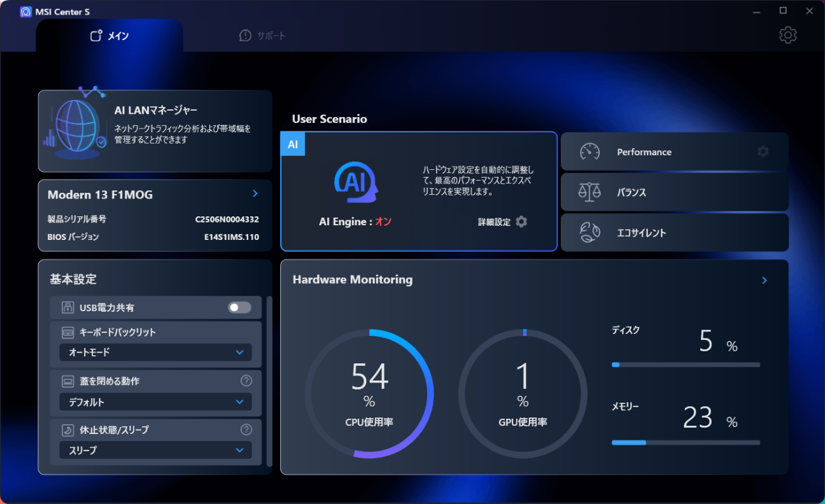Click the キーボードバックリット keyboard icon
The width and height of the screenshot is (825, 504).
coord(68,332)
